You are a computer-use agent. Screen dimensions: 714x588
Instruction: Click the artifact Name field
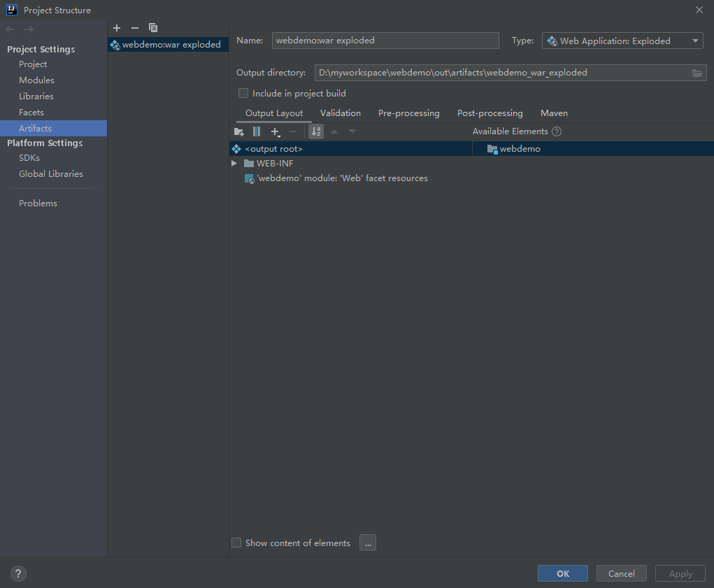tap(385, 41)
